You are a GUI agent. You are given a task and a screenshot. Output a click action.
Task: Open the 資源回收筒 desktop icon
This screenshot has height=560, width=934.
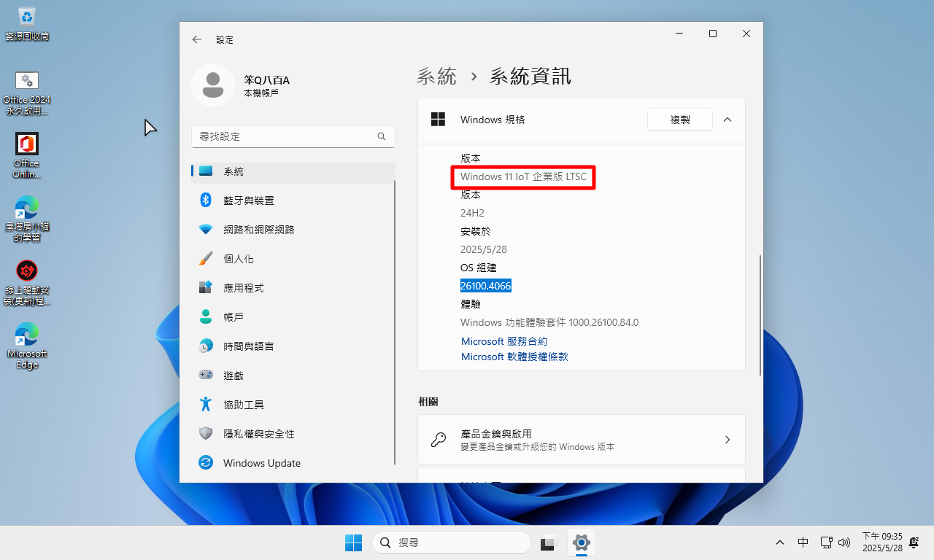[27, 23]
